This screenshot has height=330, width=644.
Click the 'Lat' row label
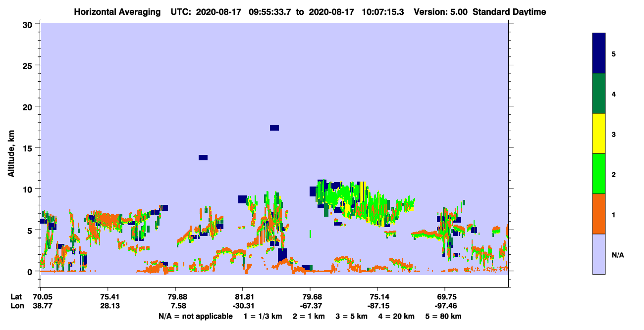[x=17, y=297]
